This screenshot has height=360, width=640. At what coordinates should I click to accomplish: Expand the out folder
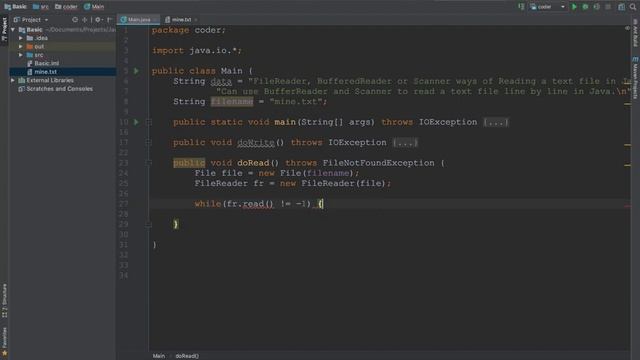(x=21, y=47)
